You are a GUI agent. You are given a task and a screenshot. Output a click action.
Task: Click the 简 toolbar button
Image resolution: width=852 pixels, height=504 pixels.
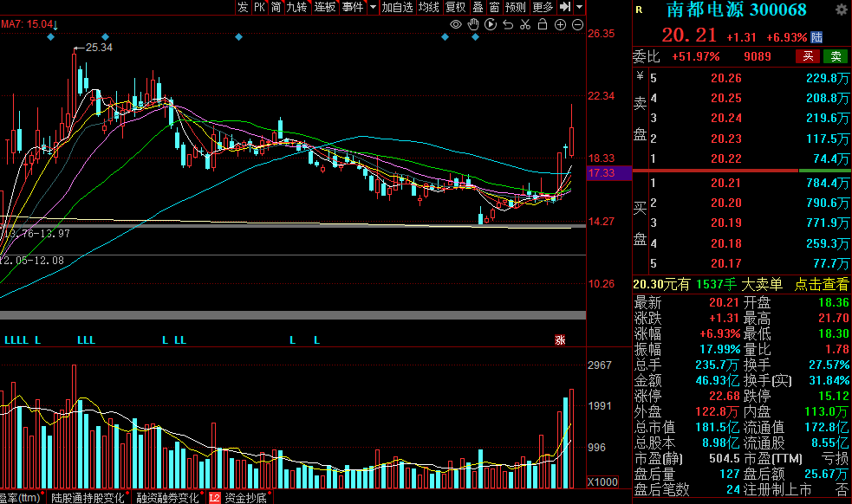click(x=276, y=7)
